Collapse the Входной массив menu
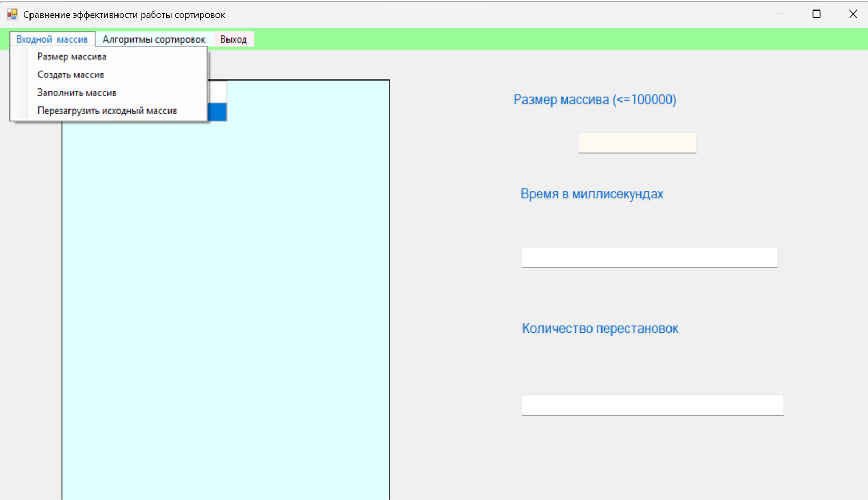The height and width of the screenshot is (500, 868). tap(52, 39)
